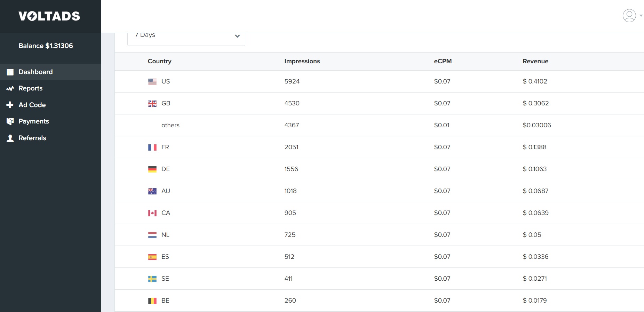Select the others row in table

[170, 125]
